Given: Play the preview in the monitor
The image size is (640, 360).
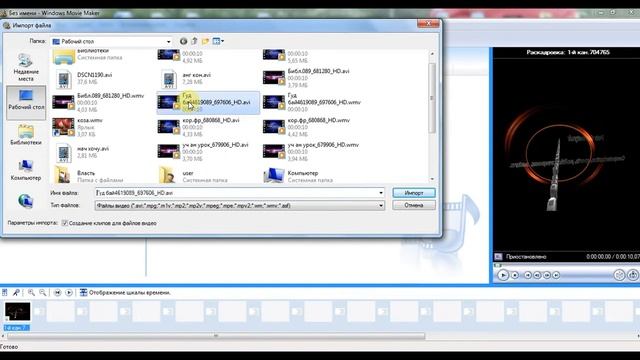Looking at the screenshot, I should click(x=503, y=275).
